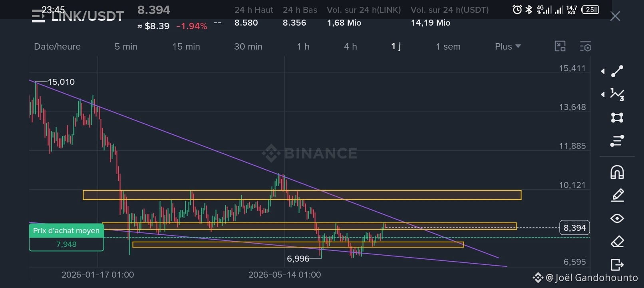Open the chart indicator settings icon
Image resolution: width=644 pixels, height=288 pixels.
586,46
